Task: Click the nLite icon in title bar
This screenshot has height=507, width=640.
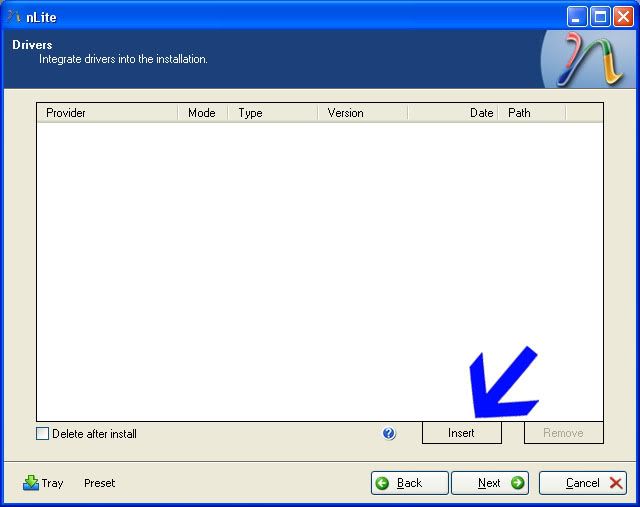Action: tap(14, 16)
